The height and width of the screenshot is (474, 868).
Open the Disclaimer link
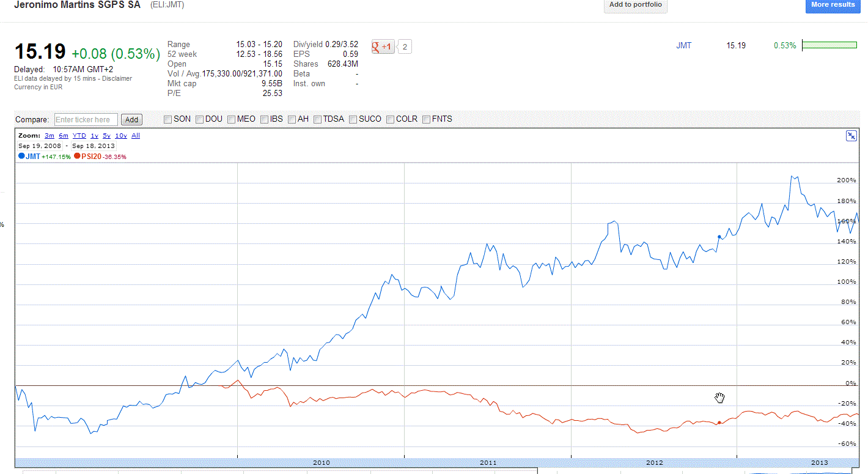(x=117, y=78)
